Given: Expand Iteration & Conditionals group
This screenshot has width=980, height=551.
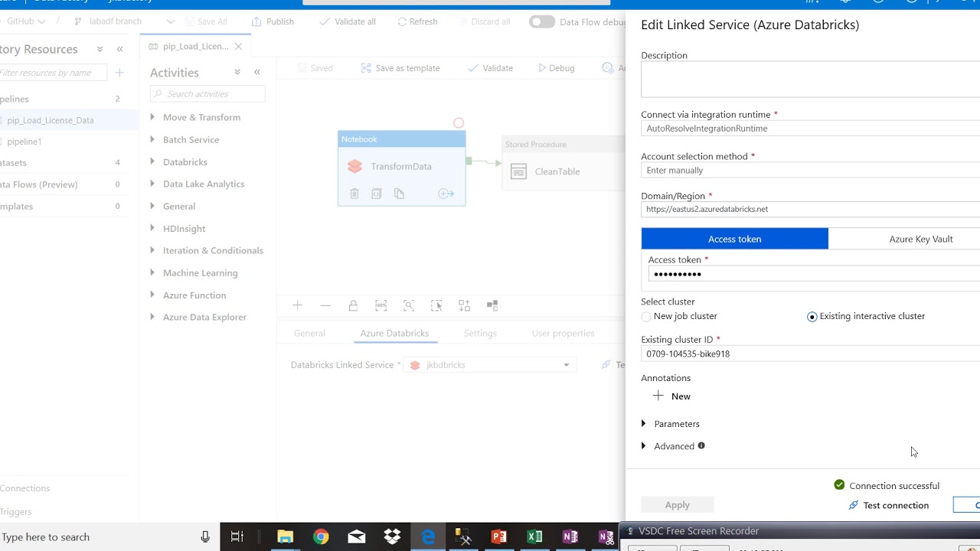Looking at the screenshot, I should click(x=152, y=250).
